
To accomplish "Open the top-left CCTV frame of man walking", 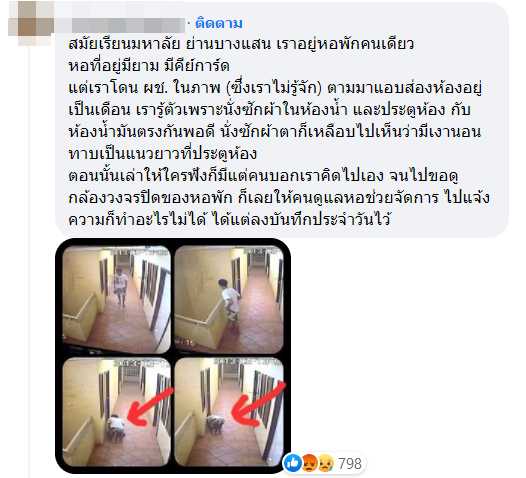I will (117, 300).
